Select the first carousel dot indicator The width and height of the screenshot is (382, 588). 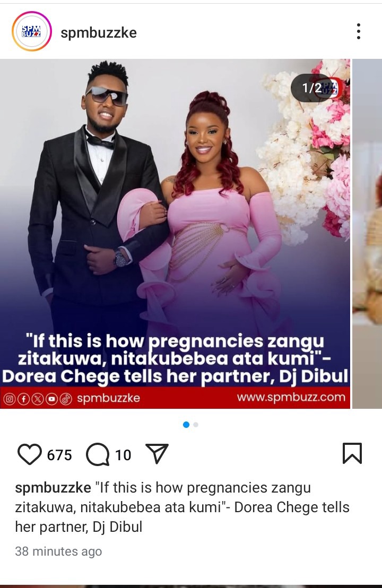(186, 425)
